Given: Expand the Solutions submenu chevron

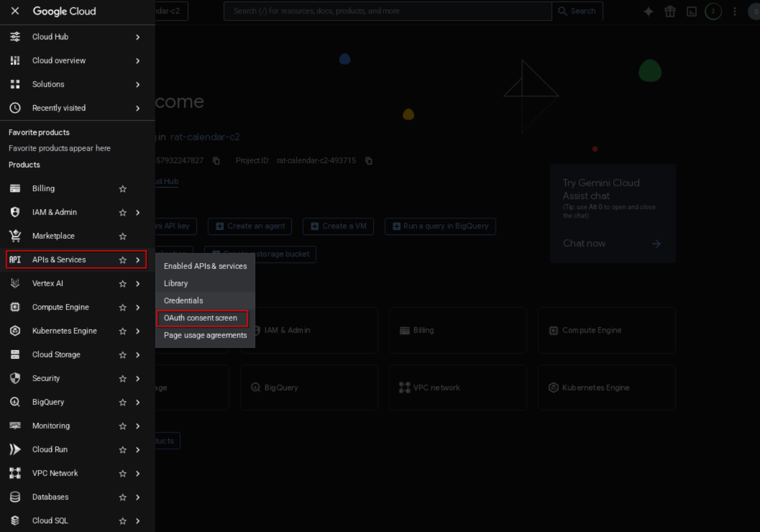Looking at the screenshot, I should pos(138,85).
